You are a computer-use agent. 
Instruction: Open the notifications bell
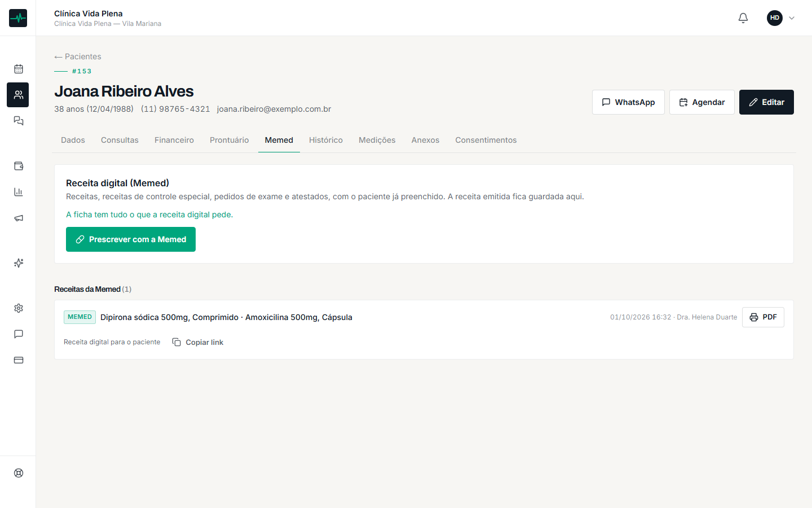click(x=743, y=18)
